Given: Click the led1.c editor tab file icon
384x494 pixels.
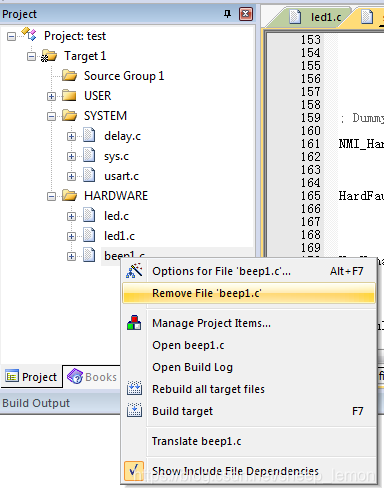Looking at the screenshot, I should [295, 17].
